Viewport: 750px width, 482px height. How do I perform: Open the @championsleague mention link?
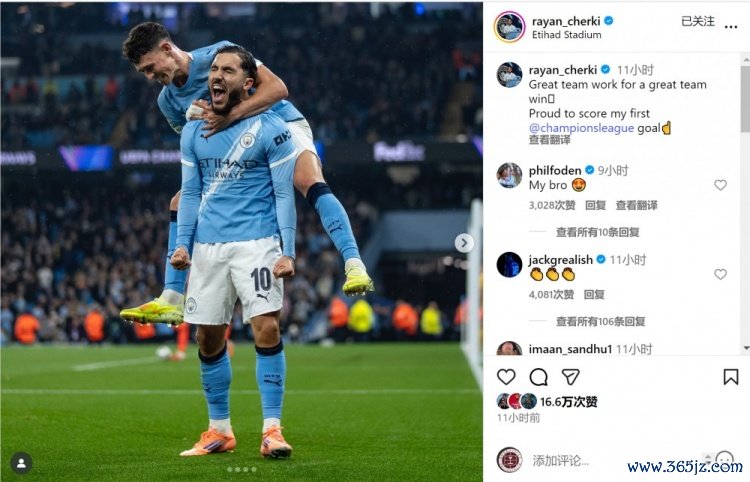click(x=581, y=128)
